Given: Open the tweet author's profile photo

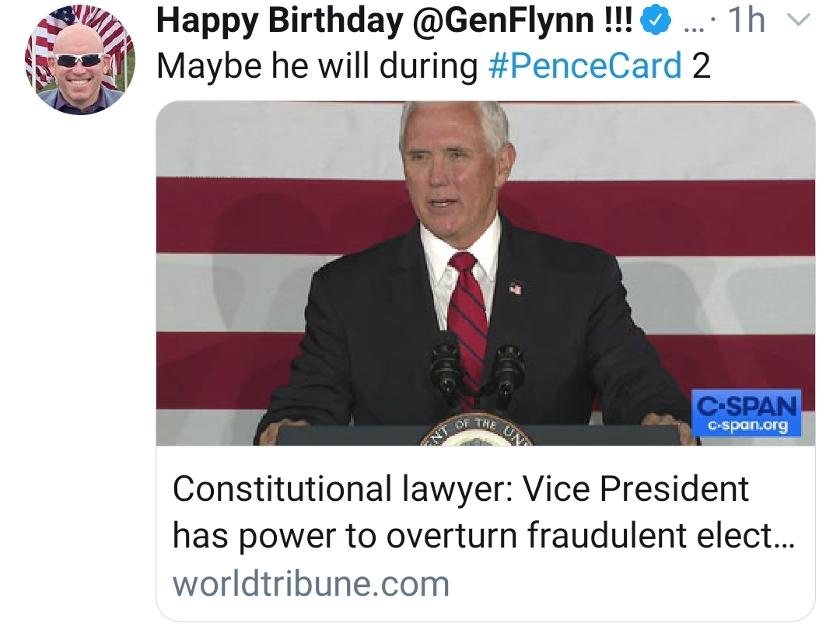Looking at the screenshot, I should [x=80, y=59].
